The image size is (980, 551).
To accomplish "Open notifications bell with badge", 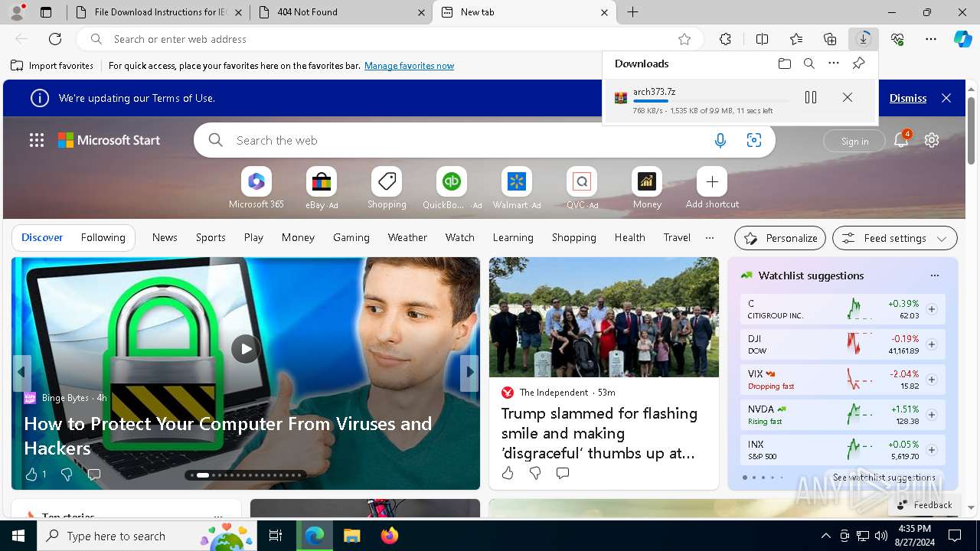I will [x=902, y=139].
